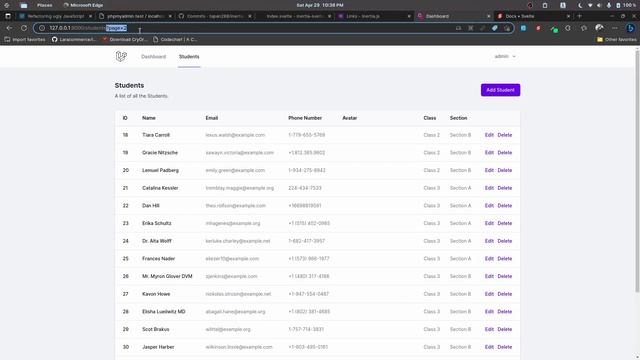Click the file manager icon in top bar
The height and width of the screenshot is (360, 640).
point(24,5)
